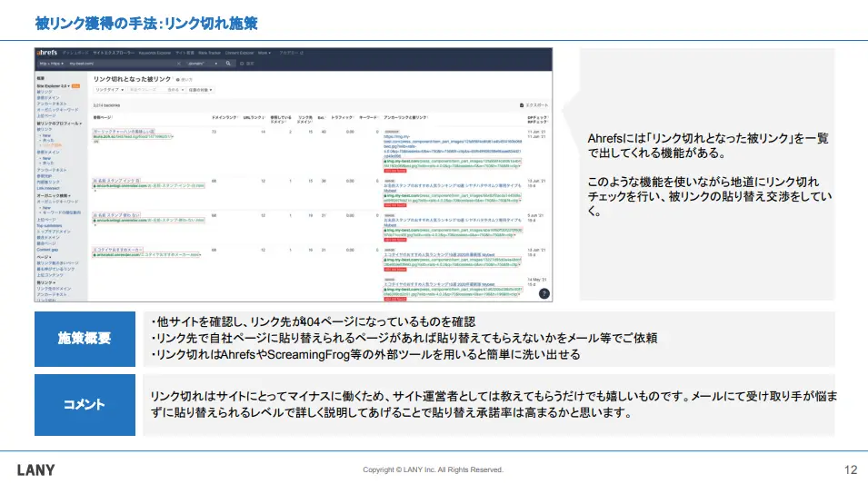Viewport: 868px width, 484px height.
Task: Click the 施策概要 blue label box
Action: pyautogui.click(x=85, y=339)
